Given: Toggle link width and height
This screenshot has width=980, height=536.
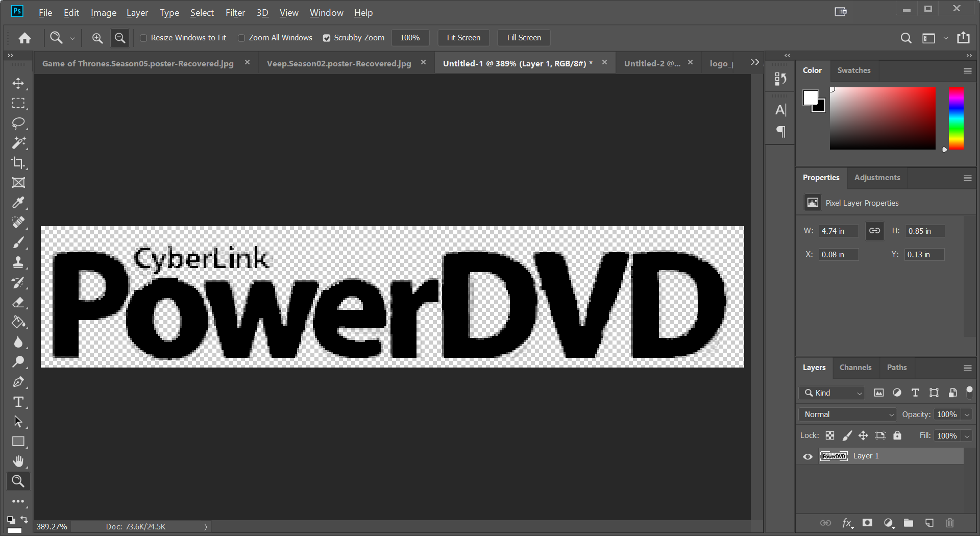Looking at the screenshot, I should pos(874,231).
